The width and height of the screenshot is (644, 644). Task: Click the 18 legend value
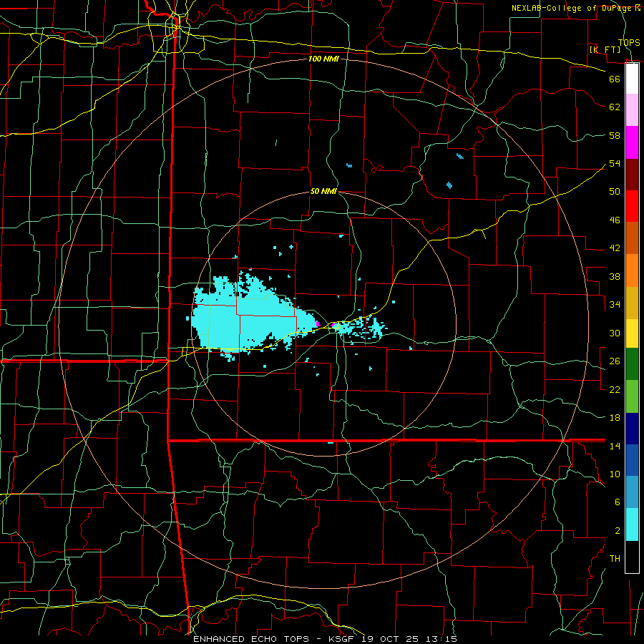615,418
